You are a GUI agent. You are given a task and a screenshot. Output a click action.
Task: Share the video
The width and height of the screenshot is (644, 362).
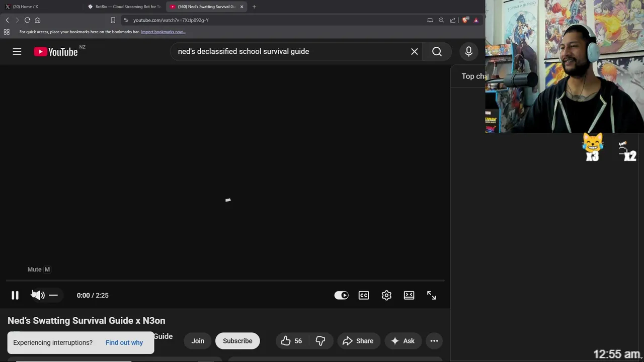tap(358, 341)
